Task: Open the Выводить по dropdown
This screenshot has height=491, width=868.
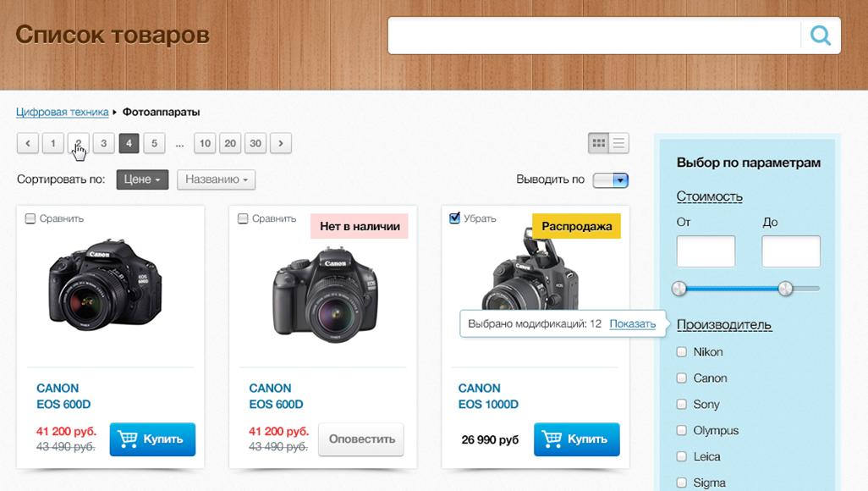Action: (611, 180)
